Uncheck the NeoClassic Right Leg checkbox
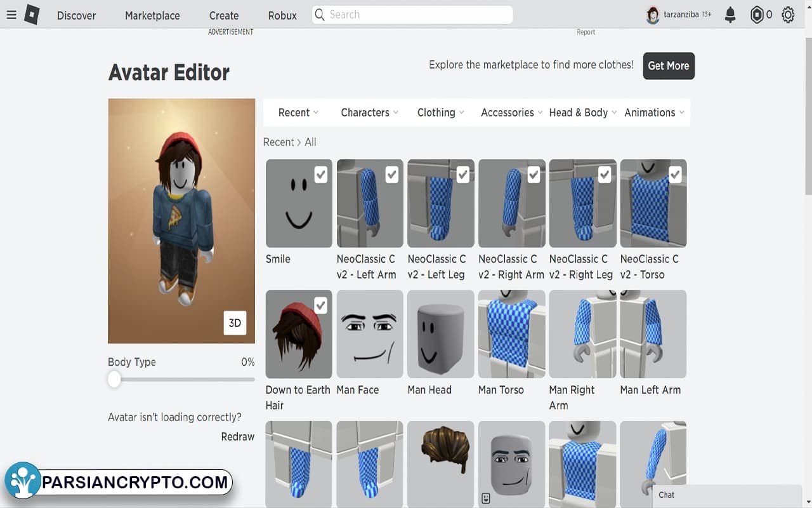This screenshot has height=508, width=812. coord(605,175)
